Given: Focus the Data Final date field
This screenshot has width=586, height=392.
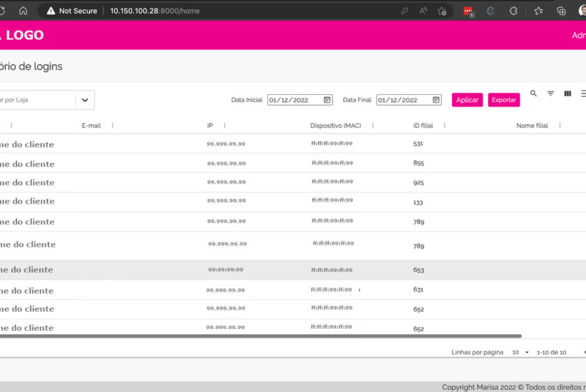Looking at the screenshot, I should coord(409,100).
